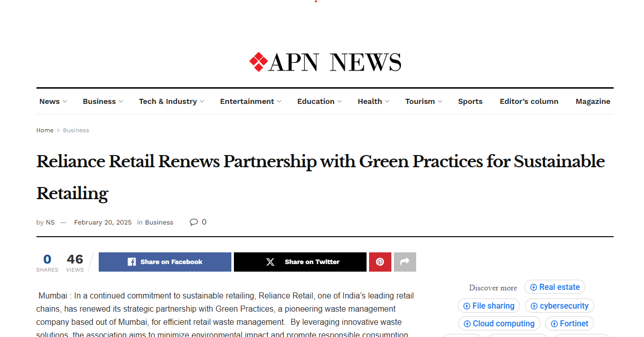Open the Real estate topic chip
The height and width of the screenshot is (337, 644).
pos(554,287)
